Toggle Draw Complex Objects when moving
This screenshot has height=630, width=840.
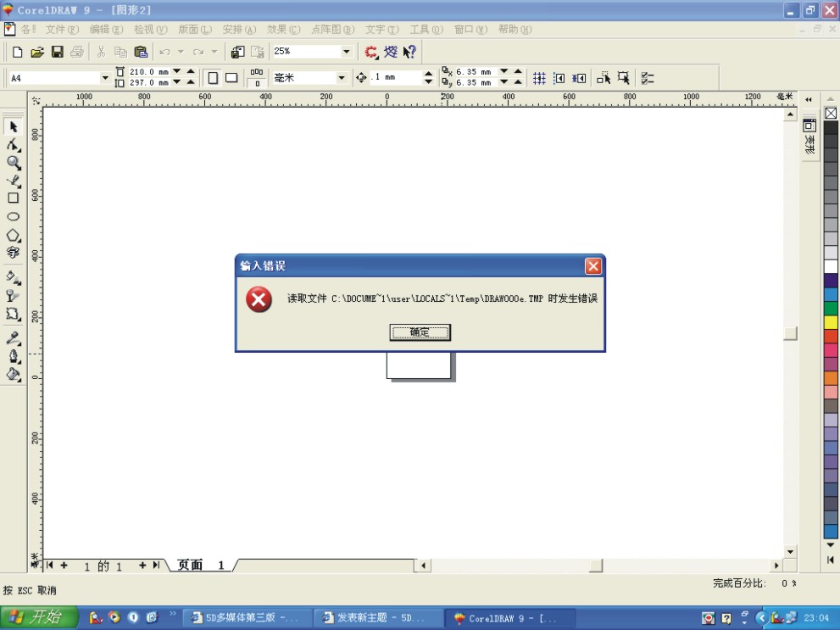(604, 78)
